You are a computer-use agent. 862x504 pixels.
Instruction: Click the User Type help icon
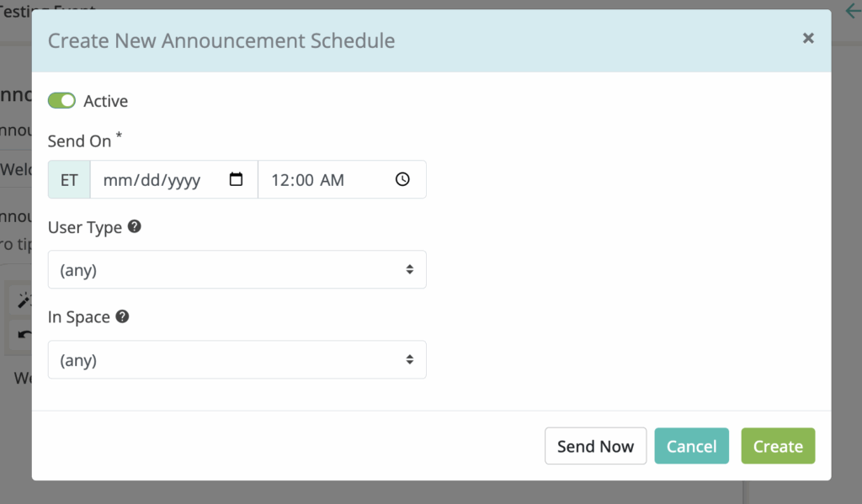(x=134, y=227)
